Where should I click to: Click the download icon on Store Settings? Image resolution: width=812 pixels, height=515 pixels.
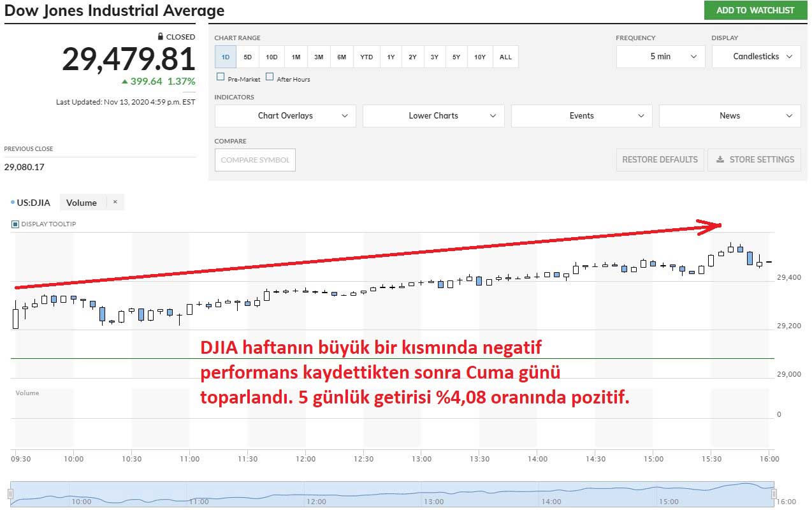click(x=720, y=160)
